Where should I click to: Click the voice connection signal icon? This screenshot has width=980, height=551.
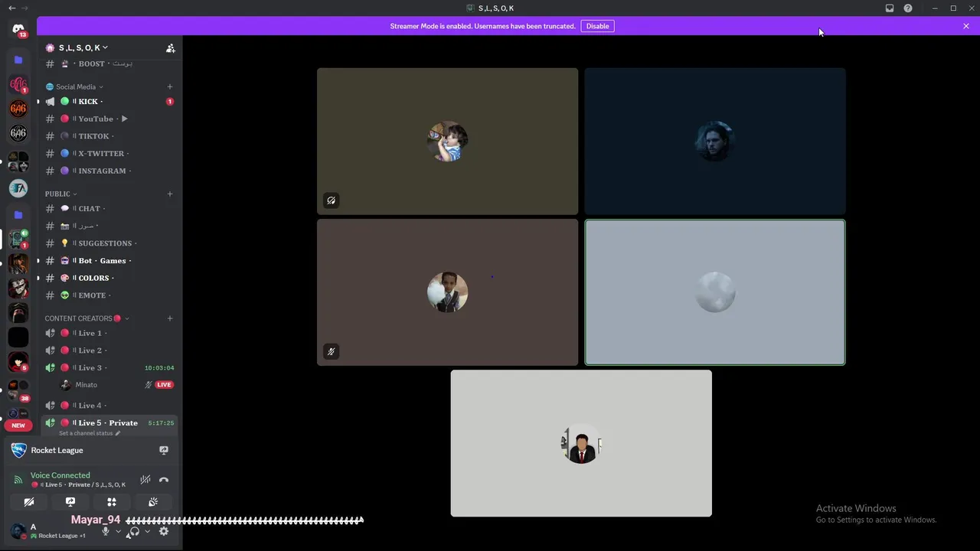coord(18,480)
